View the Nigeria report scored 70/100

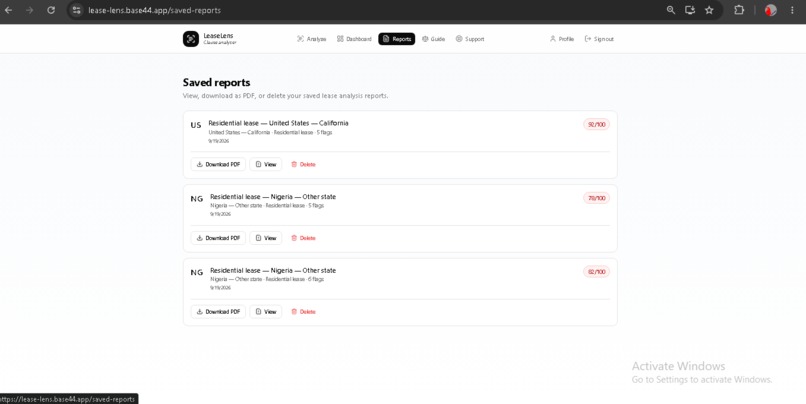(x=266, y=238)
